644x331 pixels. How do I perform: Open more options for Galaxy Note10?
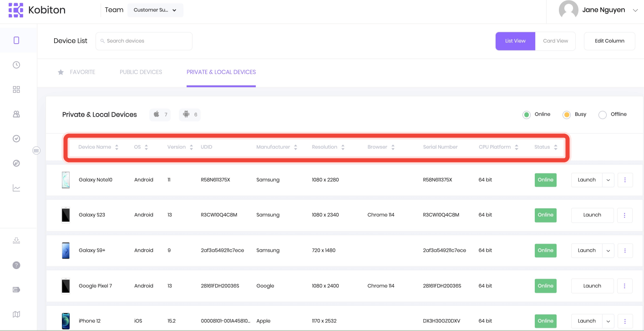(x=625, y=180)
